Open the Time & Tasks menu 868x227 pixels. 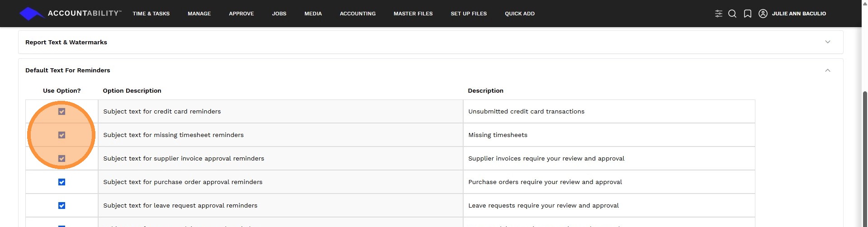(151, 14)
